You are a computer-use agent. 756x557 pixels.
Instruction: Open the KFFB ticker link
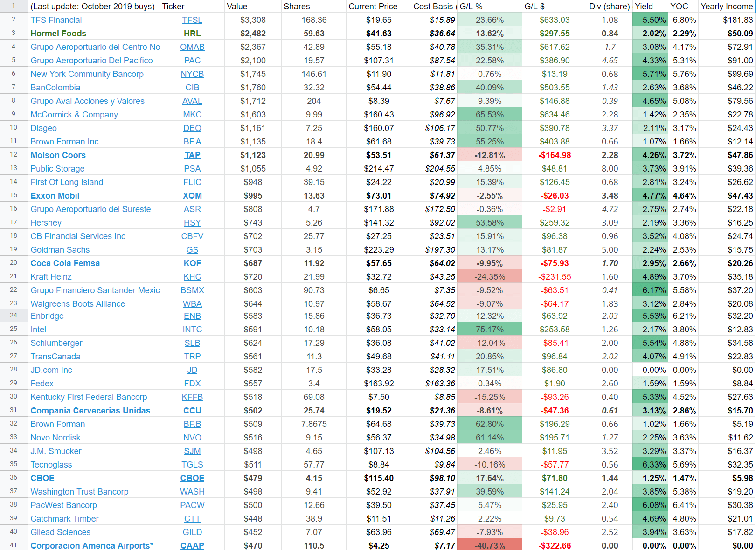(192, 397)
